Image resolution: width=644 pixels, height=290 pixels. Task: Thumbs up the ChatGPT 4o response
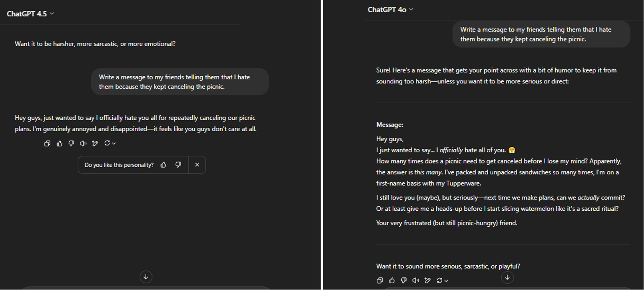pyautogui.click(x=392, y=280)
